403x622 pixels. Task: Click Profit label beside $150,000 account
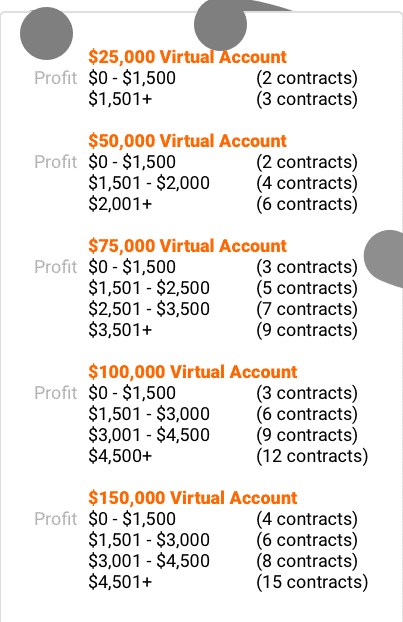[56, 519]
